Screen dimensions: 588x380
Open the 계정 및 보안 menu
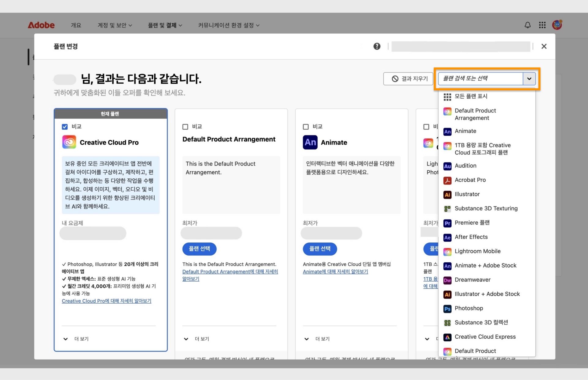pyautogui.click(x=115, y=25)
